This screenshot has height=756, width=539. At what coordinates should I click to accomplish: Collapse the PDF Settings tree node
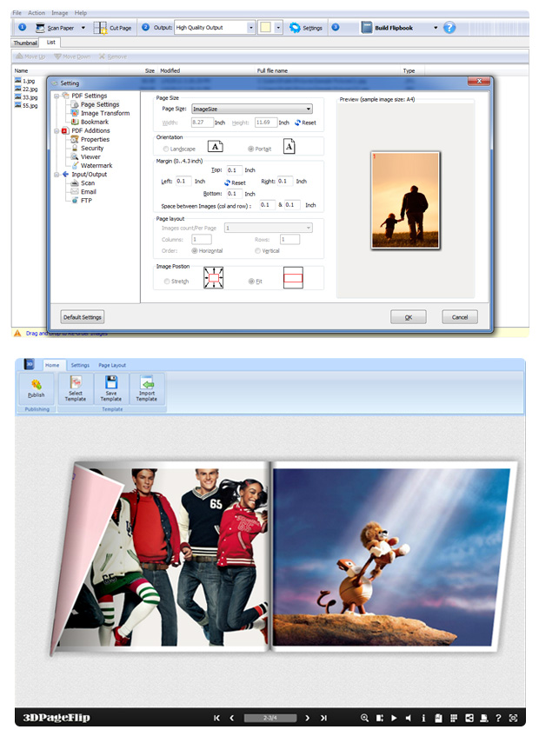coord(57,96)
